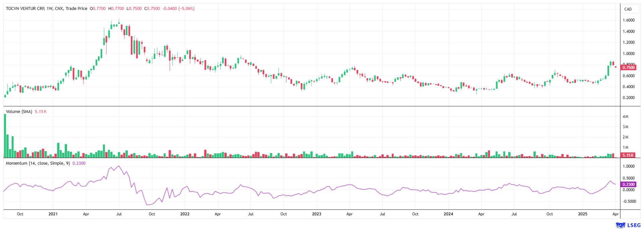The image size is (644, 229).
Task: Click the red 5.15K volume tag
Action: [628, 155]
